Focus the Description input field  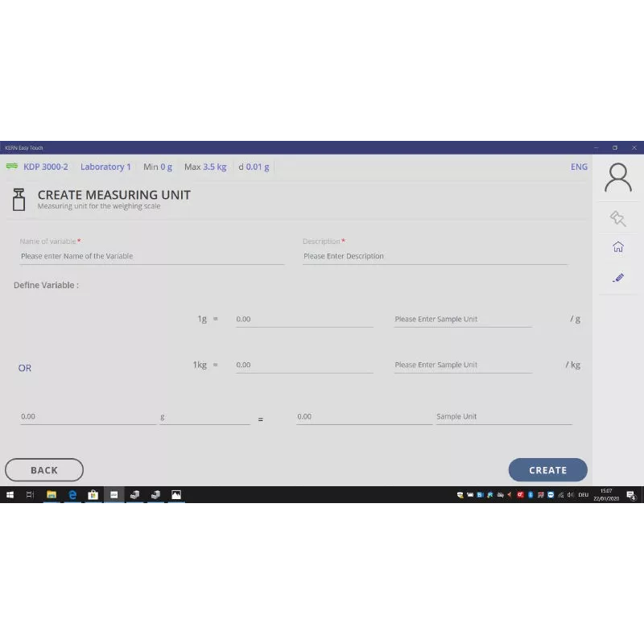pos(435,256)
